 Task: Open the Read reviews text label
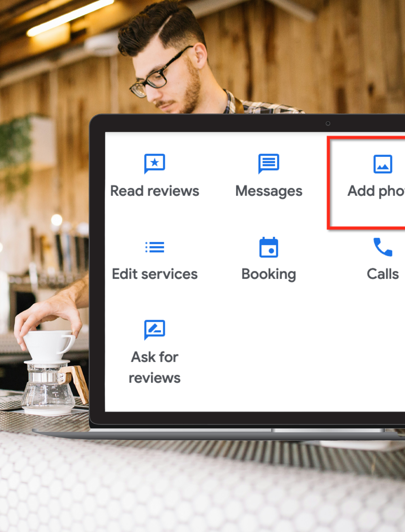coord(154,191)
